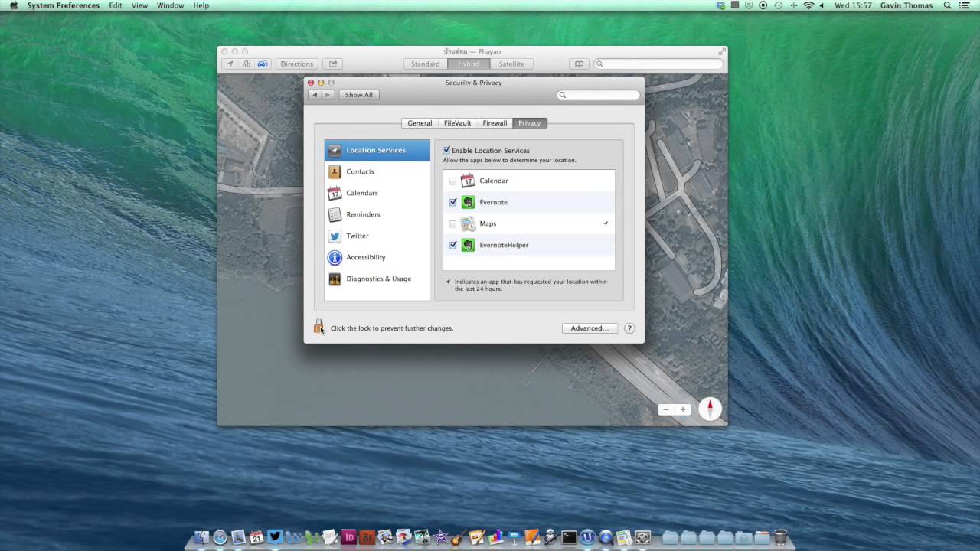Viewport: 980px width, 551px height.
Task: Select Accessibility in the privacy sidebar
Action: pyautogui.click(x=365, y=257)
